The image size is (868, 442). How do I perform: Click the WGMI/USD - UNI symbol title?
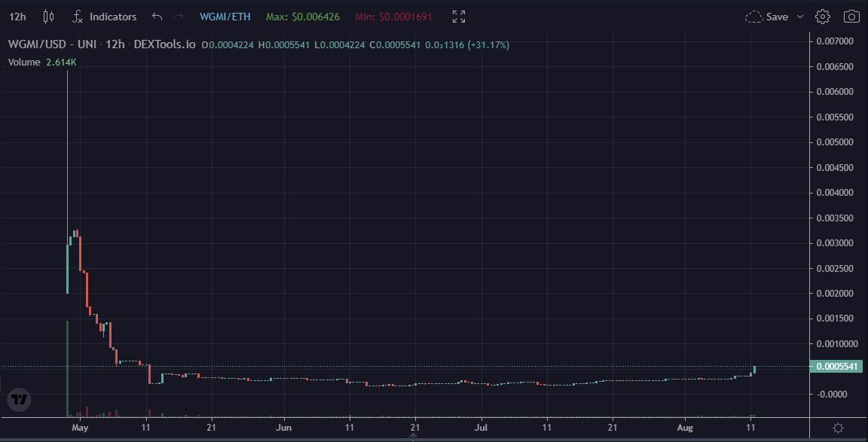53,45
